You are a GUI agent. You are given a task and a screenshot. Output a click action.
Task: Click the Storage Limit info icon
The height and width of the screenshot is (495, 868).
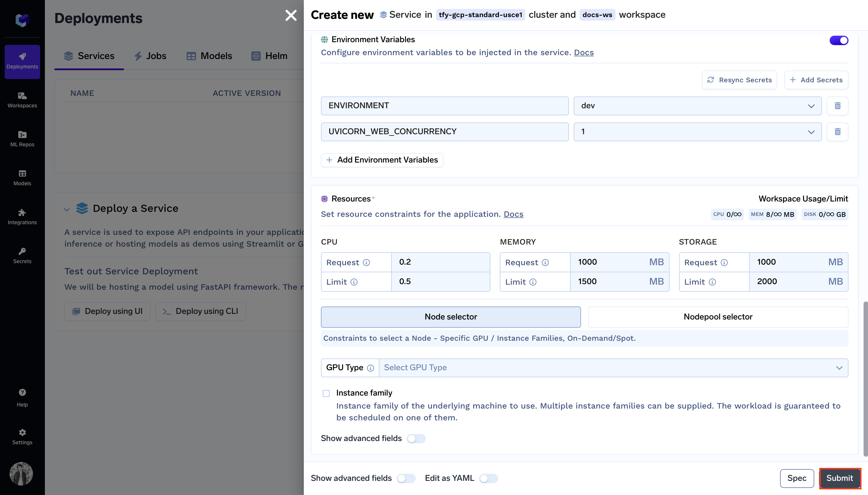pos(712,282)
